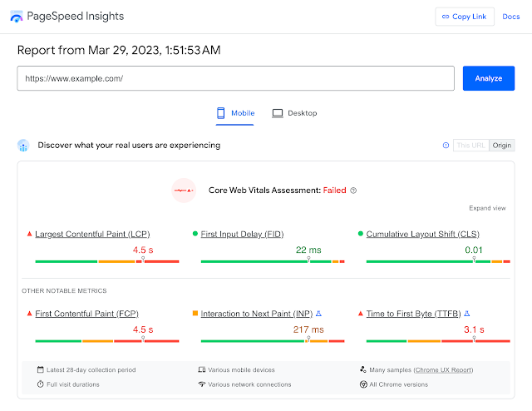
Task: Click the help icon next to Failed
Action: [x=353, y=191]
